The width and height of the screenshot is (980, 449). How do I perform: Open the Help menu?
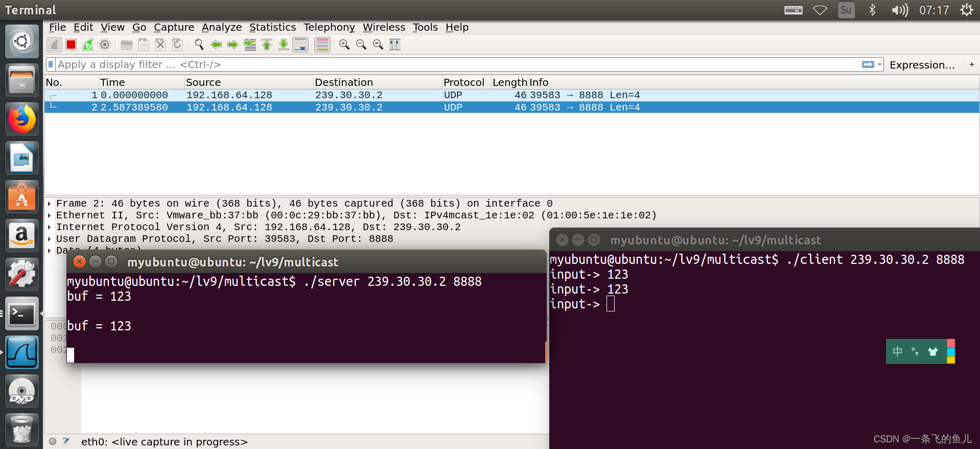pyautogui.click(x=457, y=27)
